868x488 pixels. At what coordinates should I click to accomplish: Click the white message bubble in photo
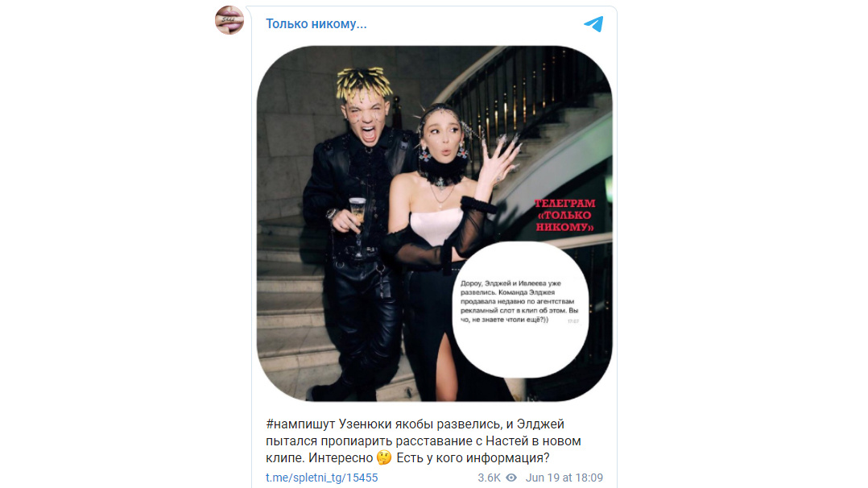point(520,310)
